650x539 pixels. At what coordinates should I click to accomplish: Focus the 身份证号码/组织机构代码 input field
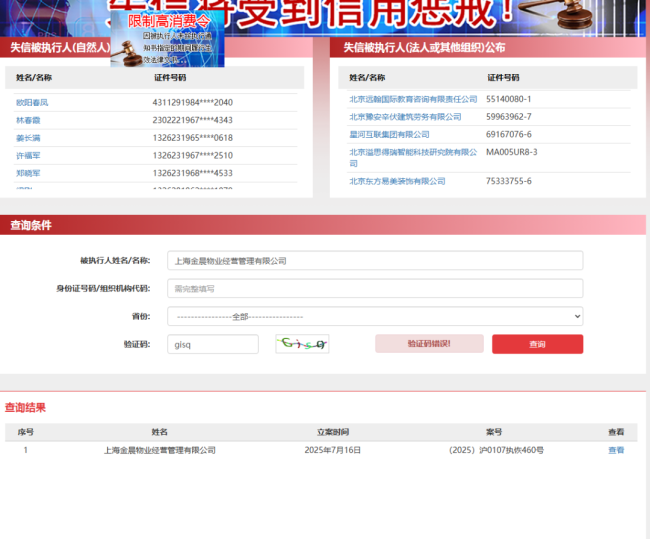[x=374, y=289]
